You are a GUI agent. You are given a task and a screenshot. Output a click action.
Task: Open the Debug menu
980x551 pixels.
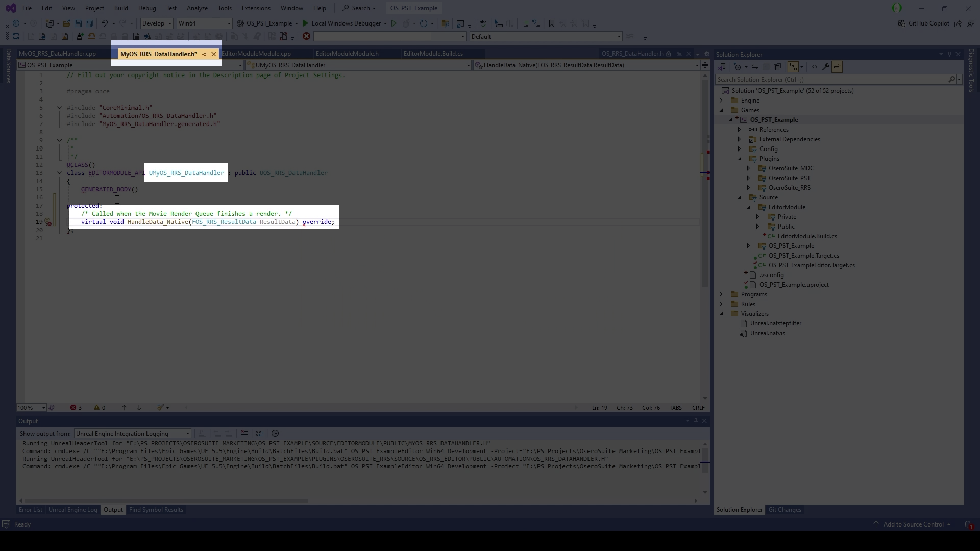(x=147, y=8)
